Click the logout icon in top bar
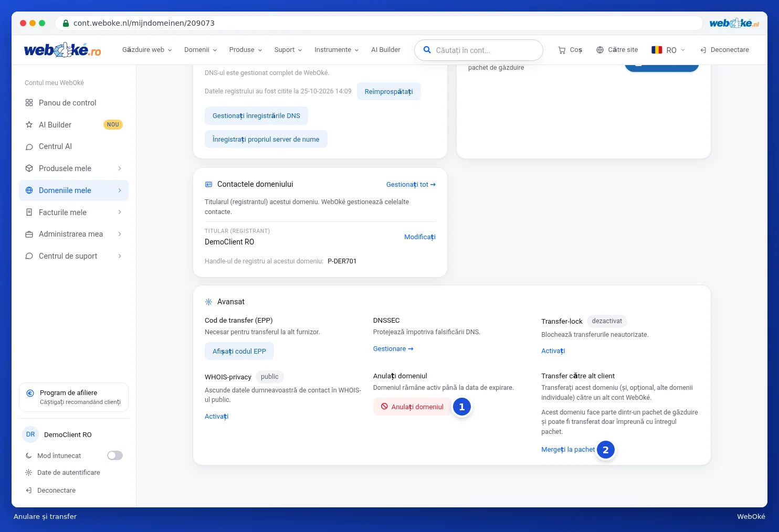Screen dimensions: 779x532 (x=703, y=50)
